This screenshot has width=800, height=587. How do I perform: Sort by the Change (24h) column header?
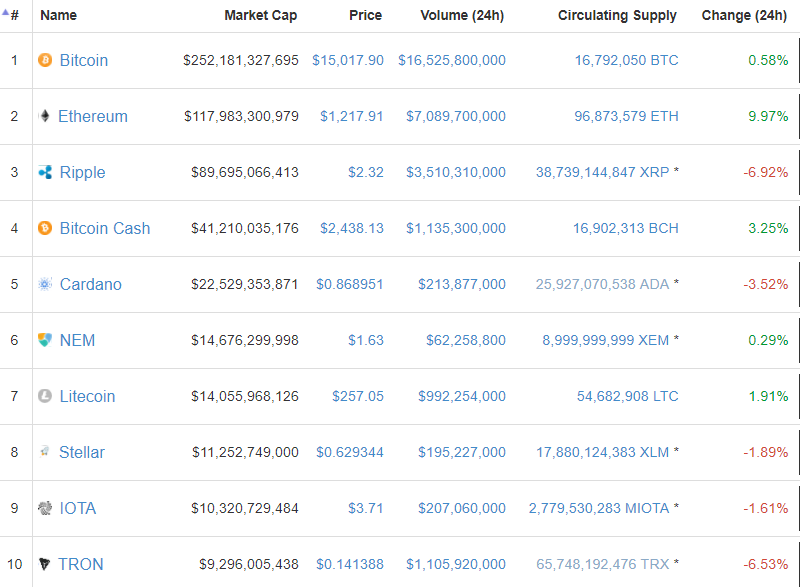[x=744, y=15]
